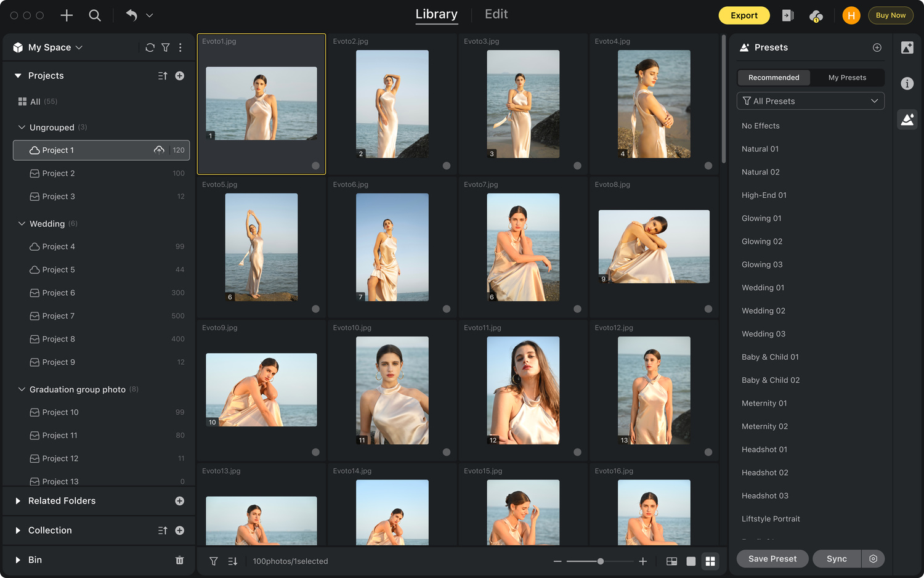Click the Save Preset button
924x578 pixels.
tap(772, 559)
